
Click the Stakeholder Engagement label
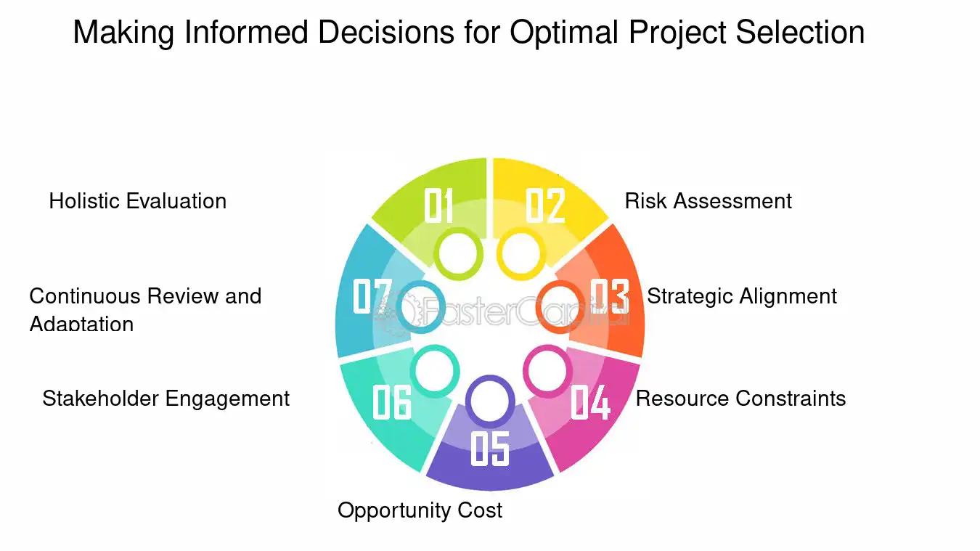click(166, 399)
